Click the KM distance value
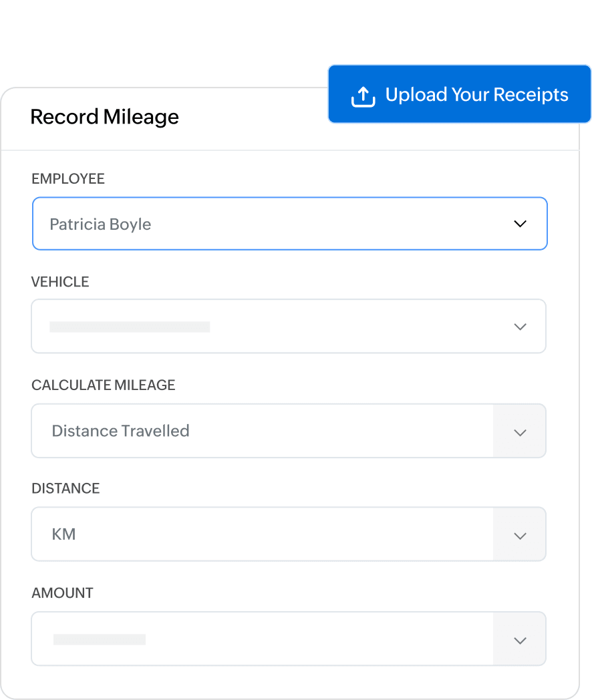Viewport: 592px width, 700px height. [x=63, y=534]
